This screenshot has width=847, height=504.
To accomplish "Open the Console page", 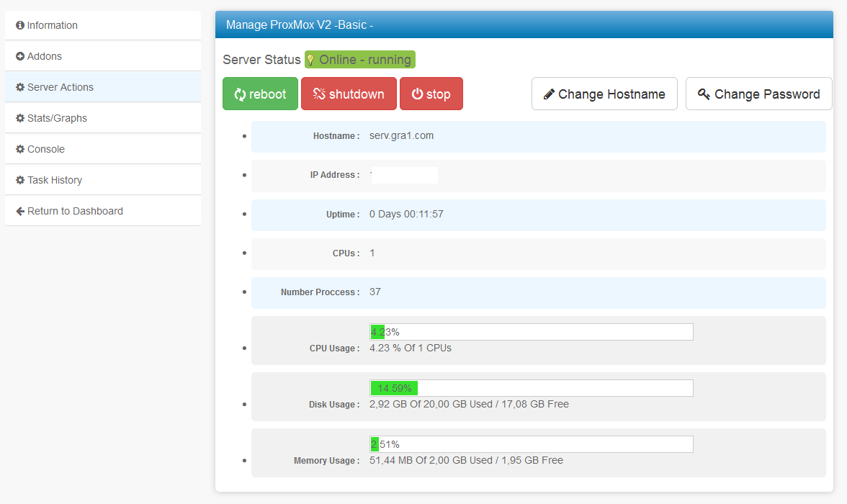I will [x=103, y=149].
